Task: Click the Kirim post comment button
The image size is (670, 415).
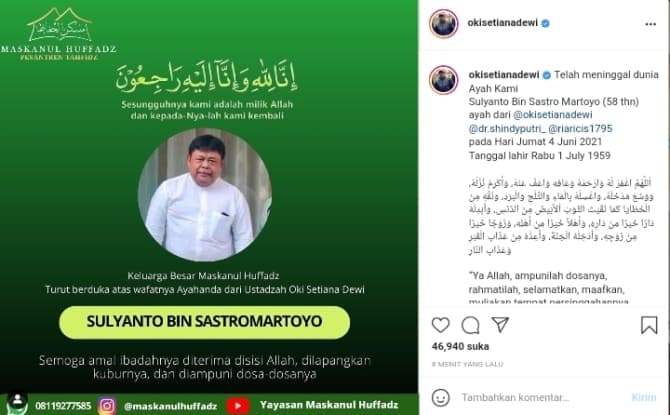Action: [644, 397]
